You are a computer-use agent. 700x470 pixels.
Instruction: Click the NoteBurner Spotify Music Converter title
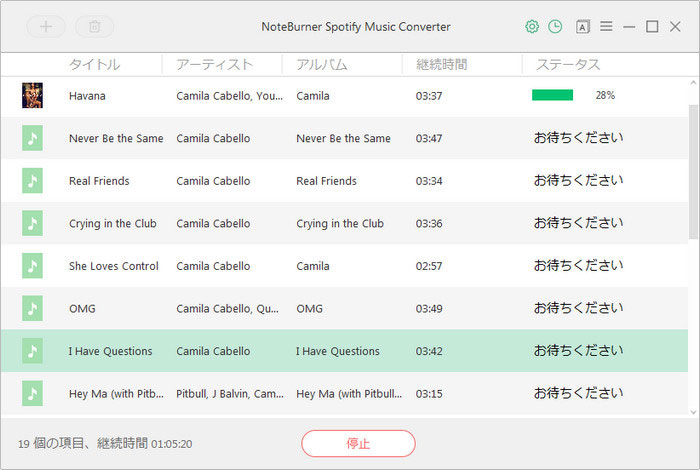pos(356,27)
